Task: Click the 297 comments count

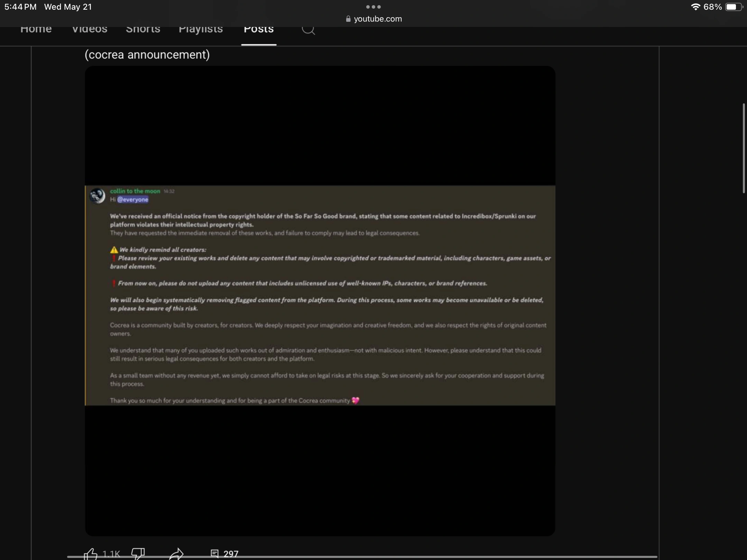Action: [231, 553]
